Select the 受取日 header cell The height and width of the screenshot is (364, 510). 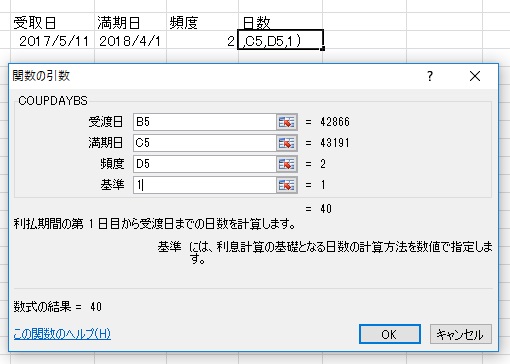53,22
